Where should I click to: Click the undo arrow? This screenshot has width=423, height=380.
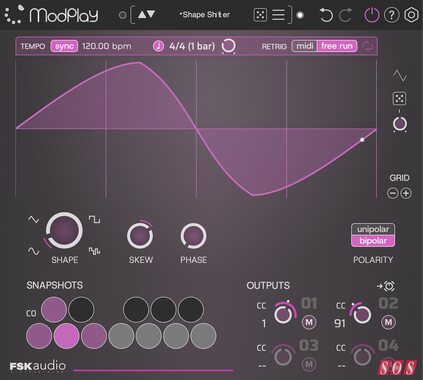(326, 15)
